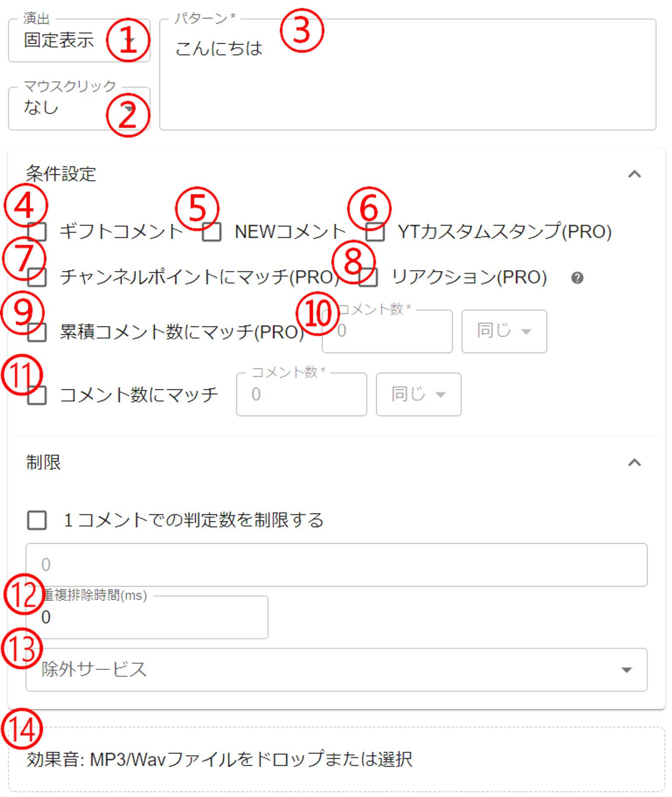Click the コメント数 field beside 累積コメント数にマッチ

(387, 332)
